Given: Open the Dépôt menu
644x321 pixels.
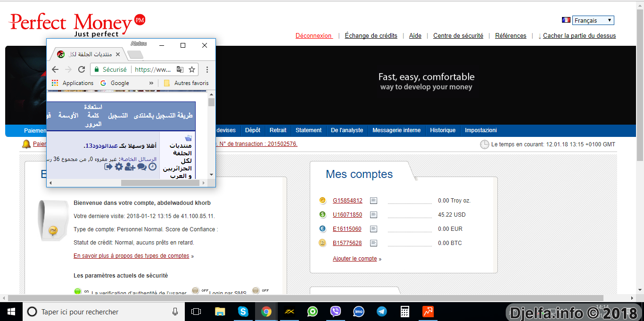Looking at the screenshot, I should 253,130.
